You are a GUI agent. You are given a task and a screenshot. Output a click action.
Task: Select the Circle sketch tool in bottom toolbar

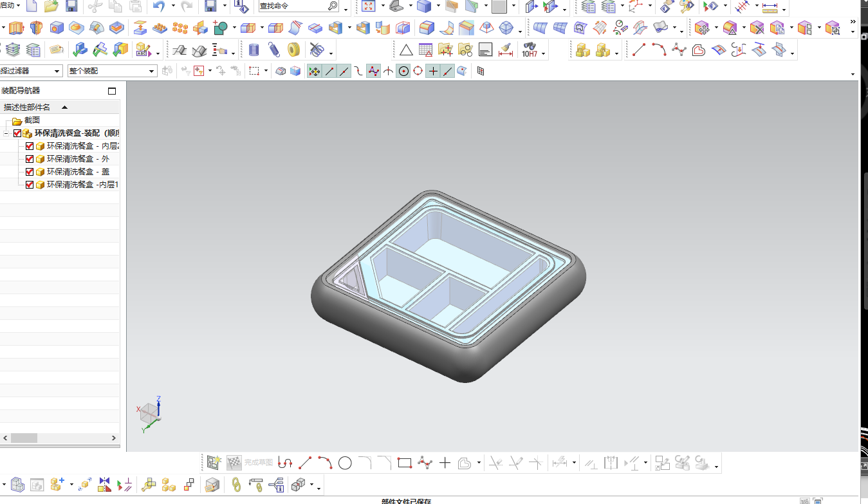tap(345, 462)
